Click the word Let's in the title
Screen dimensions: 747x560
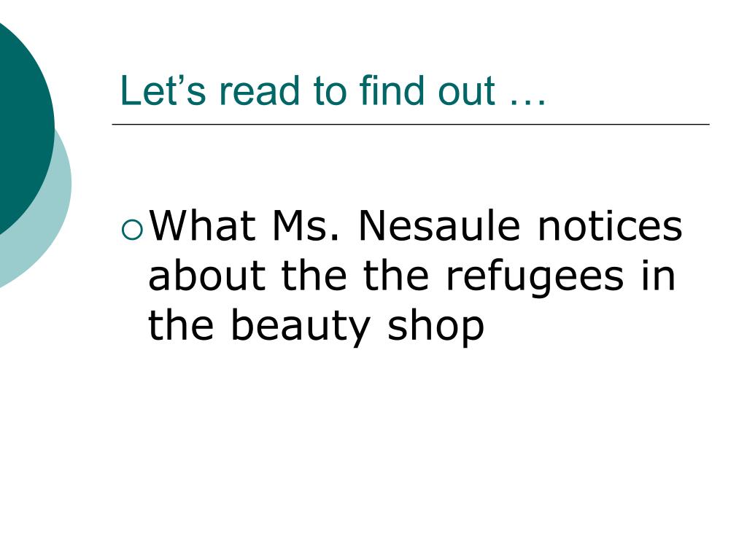163,90
